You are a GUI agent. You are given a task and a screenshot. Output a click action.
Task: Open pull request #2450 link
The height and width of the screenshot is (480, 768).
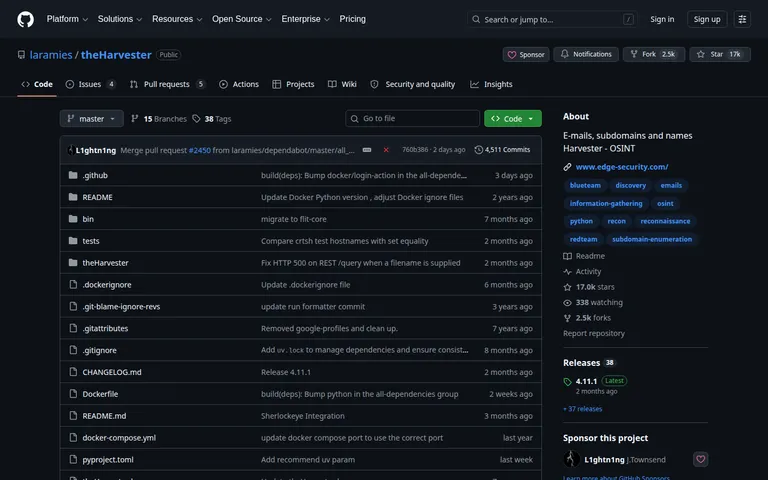pos(199,150)
